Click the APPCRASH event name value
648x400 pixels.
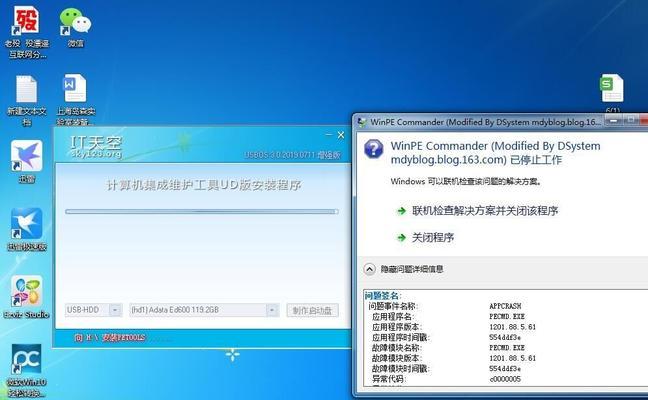[x=505, y=306]
